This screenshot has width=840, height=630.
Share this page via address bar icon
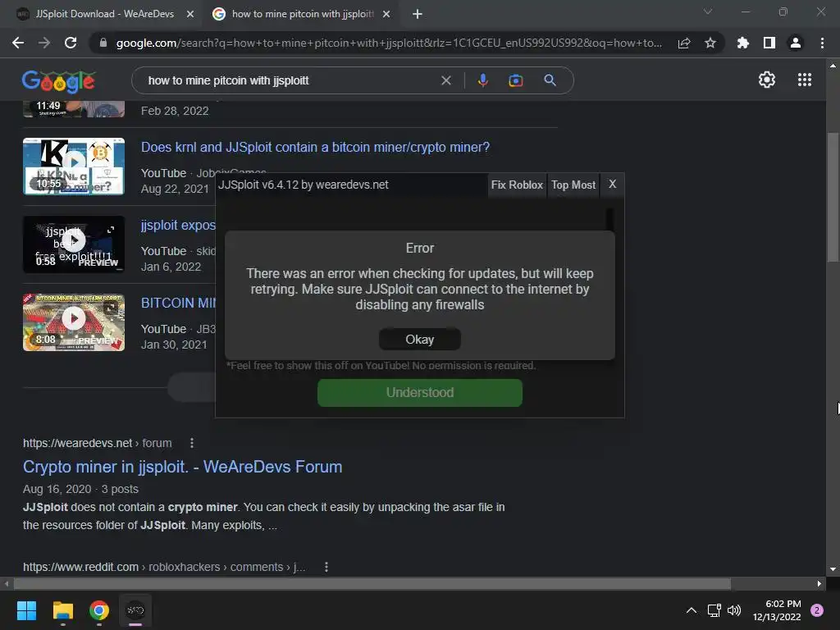point(684,43)
